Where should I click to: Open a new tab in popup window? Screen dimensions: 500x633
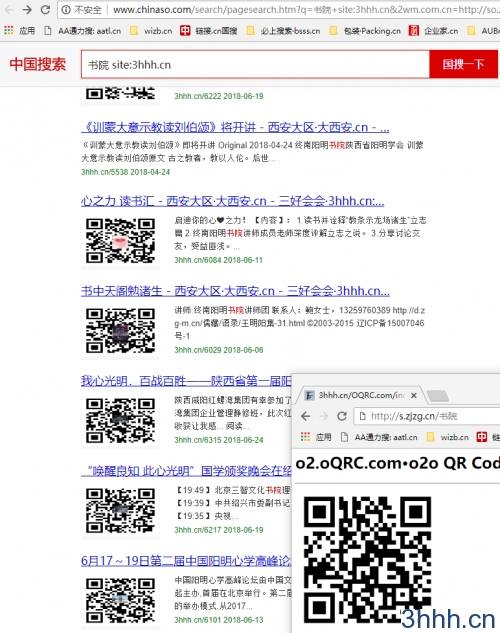437,396
